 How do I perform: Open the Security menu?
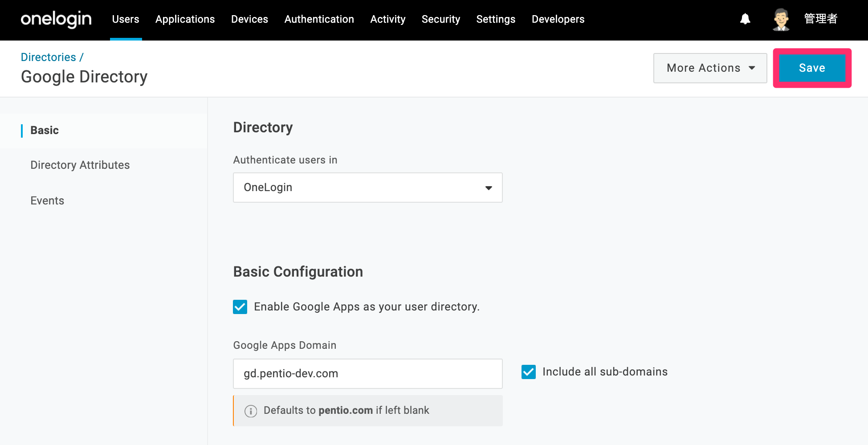click(x=441, y=19)
